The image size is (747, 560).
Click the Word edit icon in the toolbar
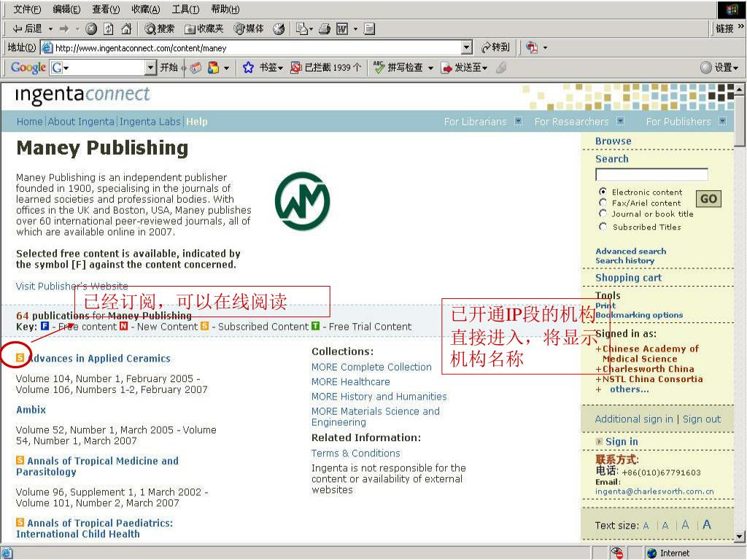click(x=342, y=29)
